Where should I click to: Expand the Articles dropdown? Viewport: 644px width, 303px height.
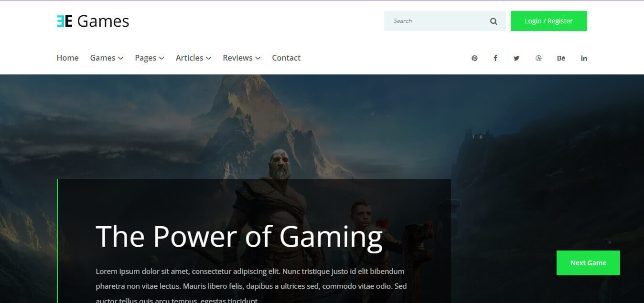coord(193,58)
